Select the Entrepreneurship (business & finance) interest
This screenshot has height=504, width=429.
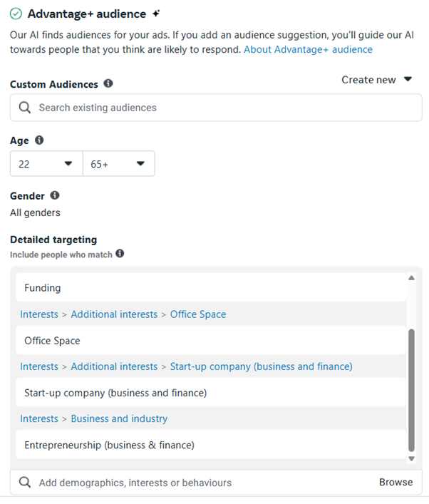pos(109,445)
